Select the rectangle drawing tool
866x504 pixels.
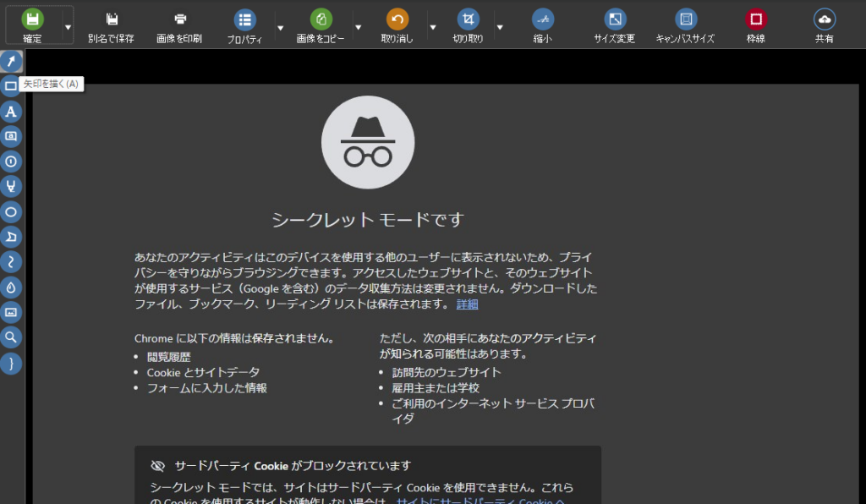coord(11,85)
